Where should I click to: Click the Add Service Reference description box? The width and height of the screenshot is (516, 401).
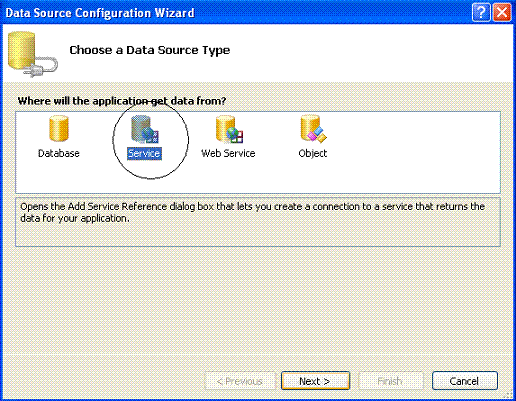258,222
